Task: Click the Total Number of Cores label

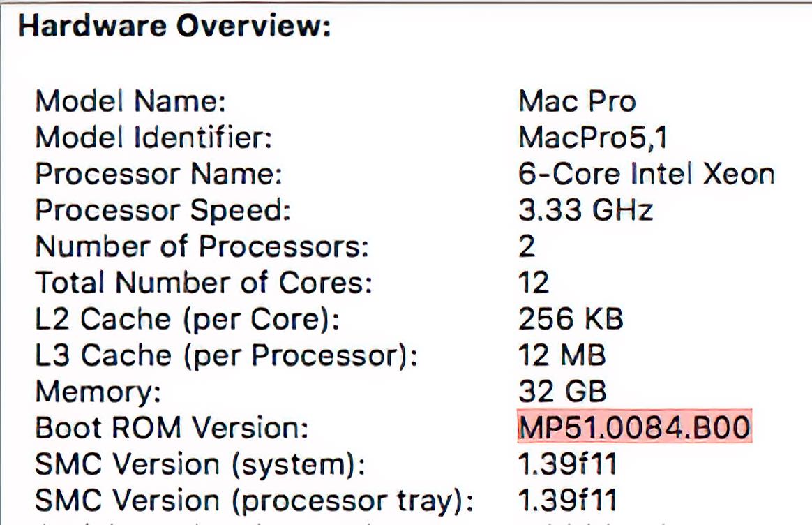Action: pos(204,283)
